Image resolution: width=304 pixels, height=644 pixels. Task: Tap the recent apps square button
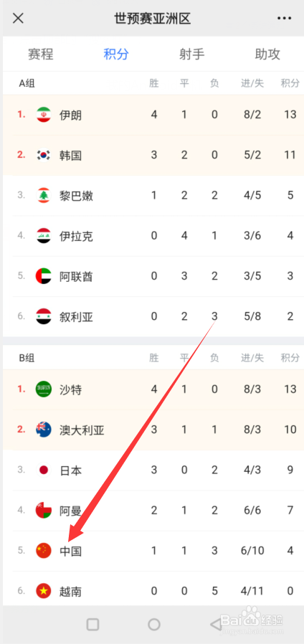92,625
